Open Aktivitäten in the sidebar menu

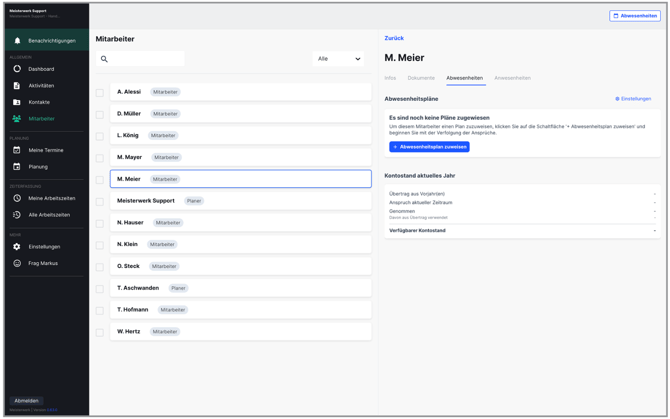pyautogui.click(x=41, y=85)
